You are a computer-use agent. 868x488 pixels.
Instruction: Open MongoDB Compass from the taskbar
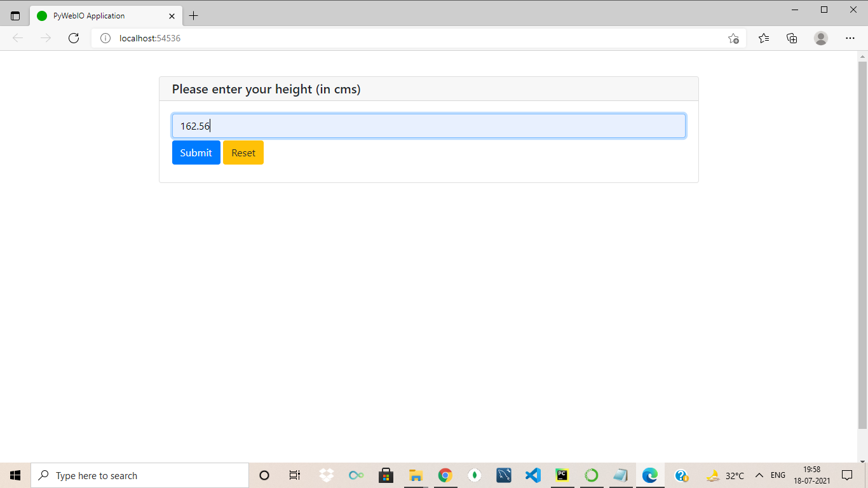coord(474,475)
